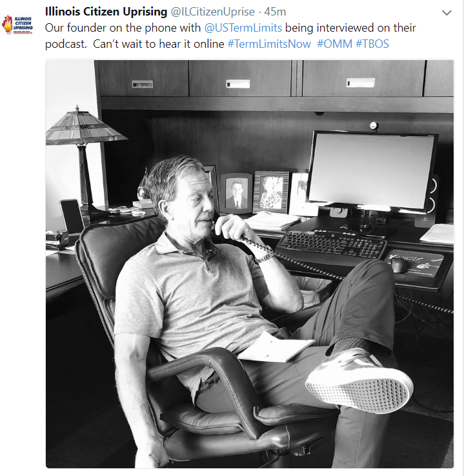Click the webcam on top of the monitor
The height and width of the screenshot is (476, 464).
click(374, 126)
